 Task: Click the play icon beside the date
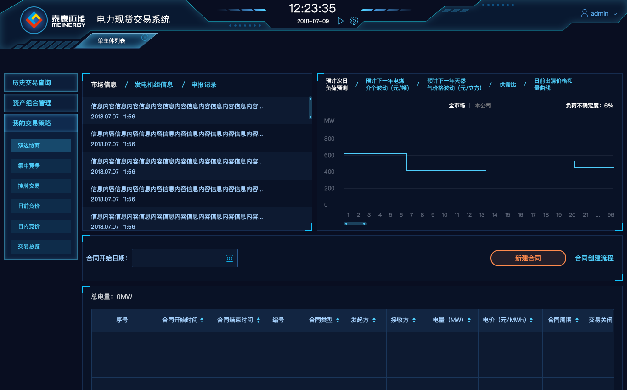[x=340, y=21]
